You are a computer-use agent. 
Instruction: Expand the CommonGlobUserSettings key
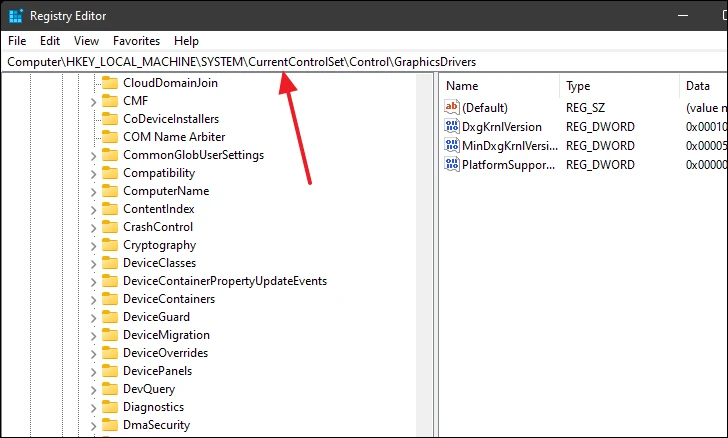point(93,156)
